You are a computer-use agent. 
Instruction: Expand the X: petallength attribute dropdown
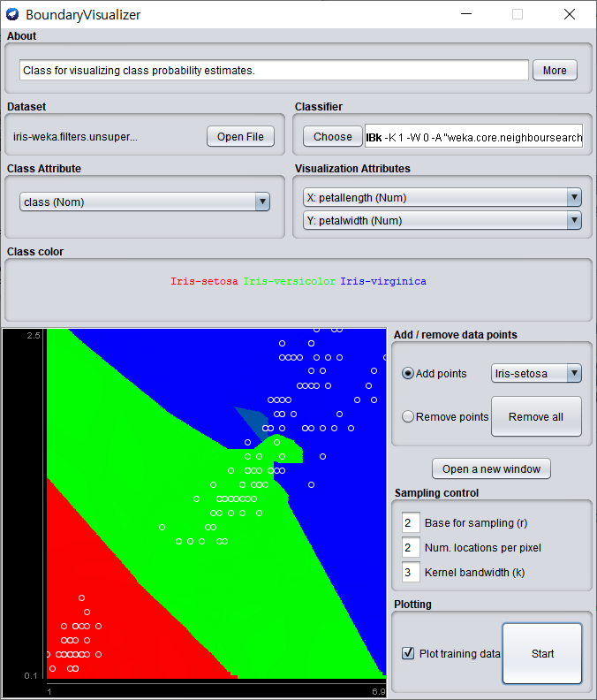(442, 197)
